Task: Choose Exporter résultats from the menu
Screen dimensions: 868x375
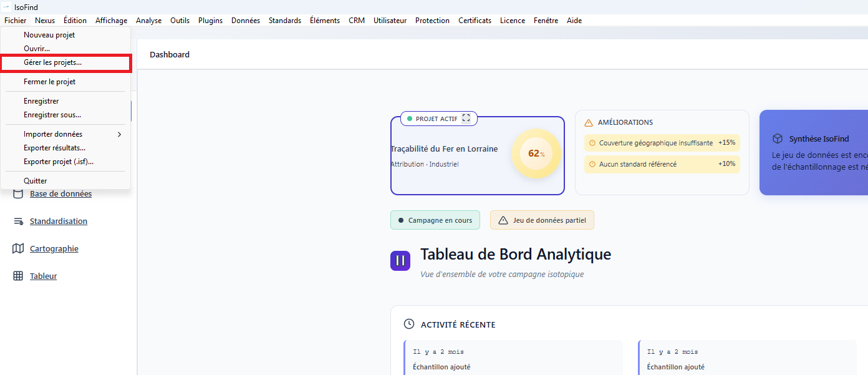Action: pyautogui.click(x=56, y=147)
